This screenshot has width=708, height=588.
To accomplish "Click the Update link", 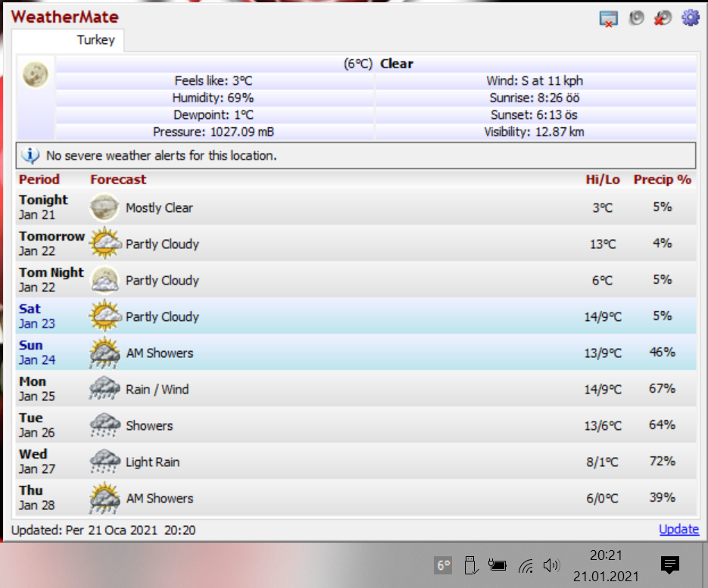I will [x=678, y=529].
